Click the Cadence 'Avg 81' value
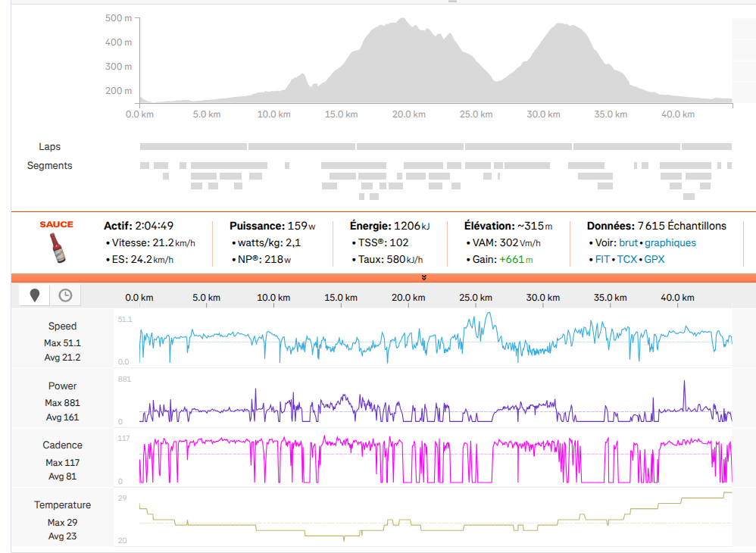The image size is (756, 553). pos(62,476)
